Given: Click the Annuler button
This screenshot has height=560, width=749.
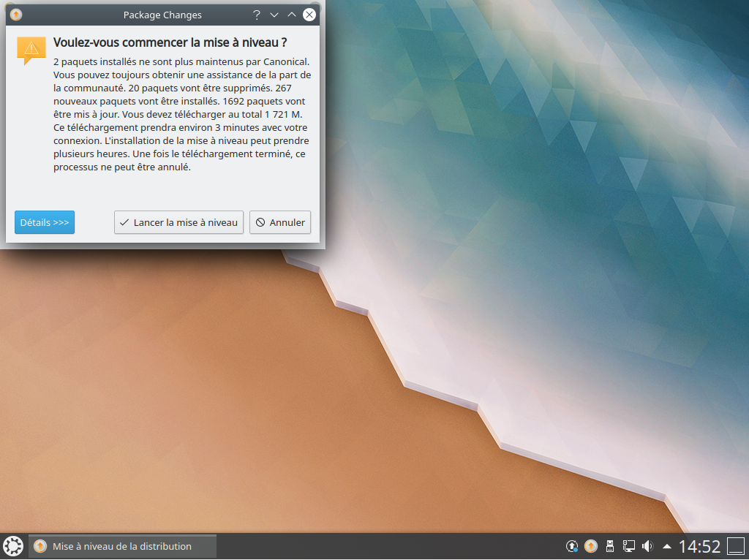Looking at the screenshot, I should [x=280, y=222].
